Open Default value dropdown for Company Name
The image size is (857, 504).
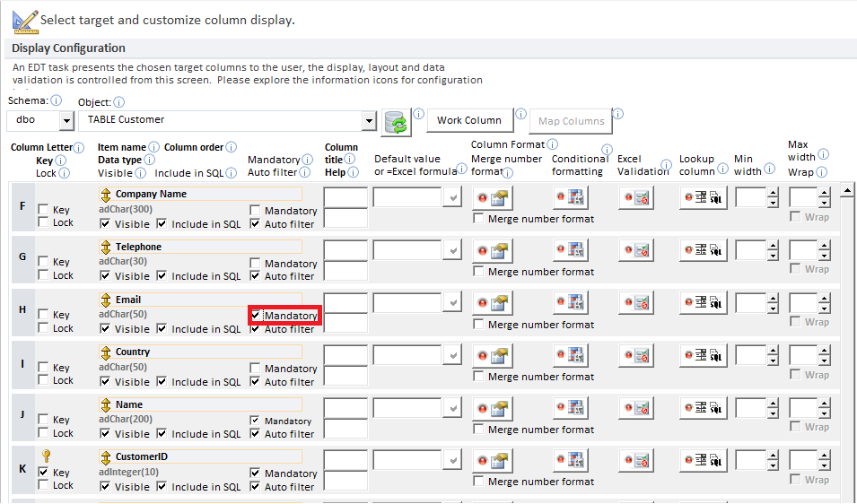452,197
